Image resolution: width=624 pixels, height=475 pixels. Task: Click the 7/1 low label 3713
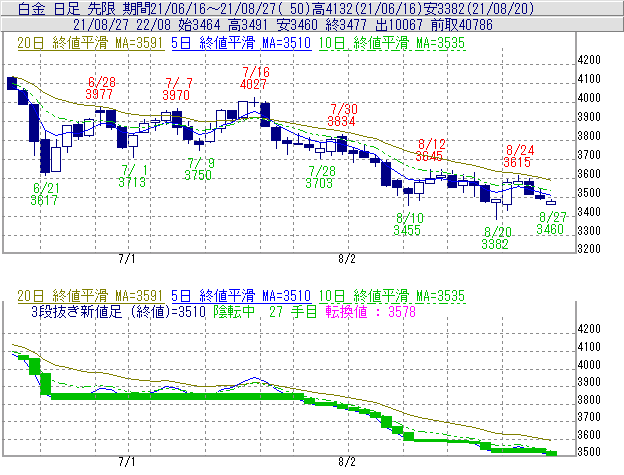click(132, 182)
